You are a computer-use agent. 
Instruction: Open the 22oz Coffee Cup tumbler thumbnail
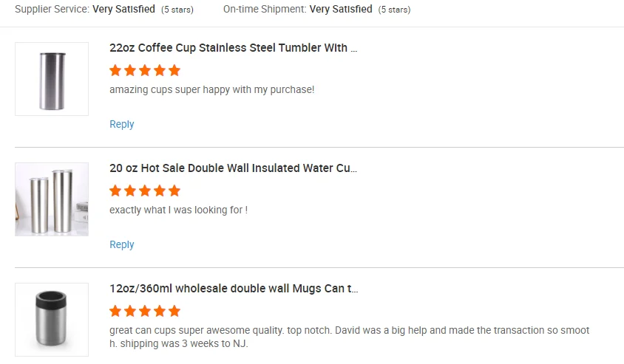tap(52, 79)
